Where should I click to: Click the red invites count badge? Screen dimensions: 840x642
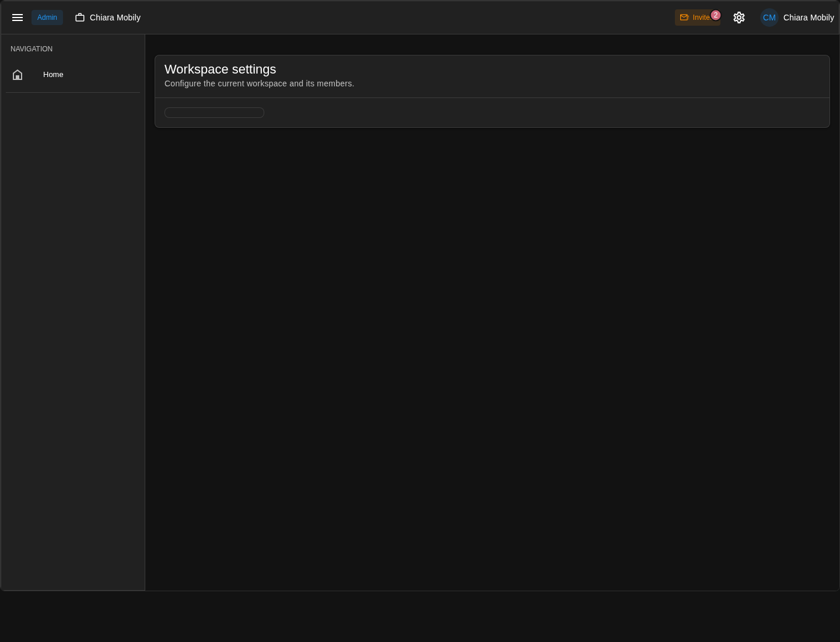tap(716, 15)
